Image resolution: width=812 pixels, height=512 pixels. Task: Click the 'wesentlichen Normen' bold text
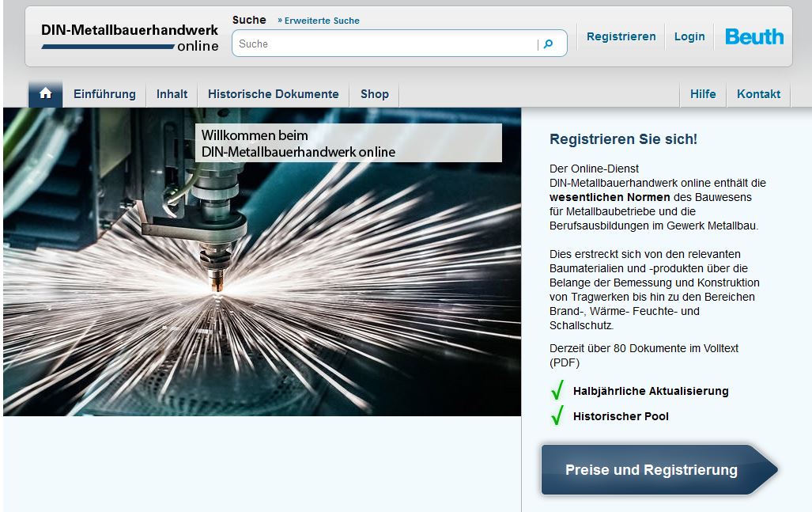point(610,197)
